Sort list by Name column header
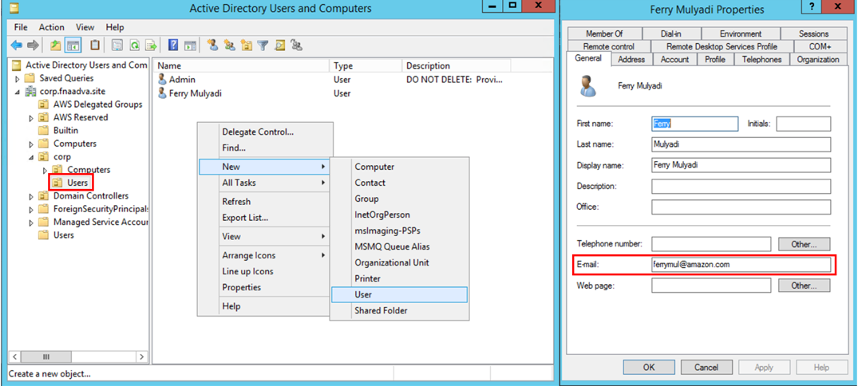Screen dimensions: 858x387 241,66
